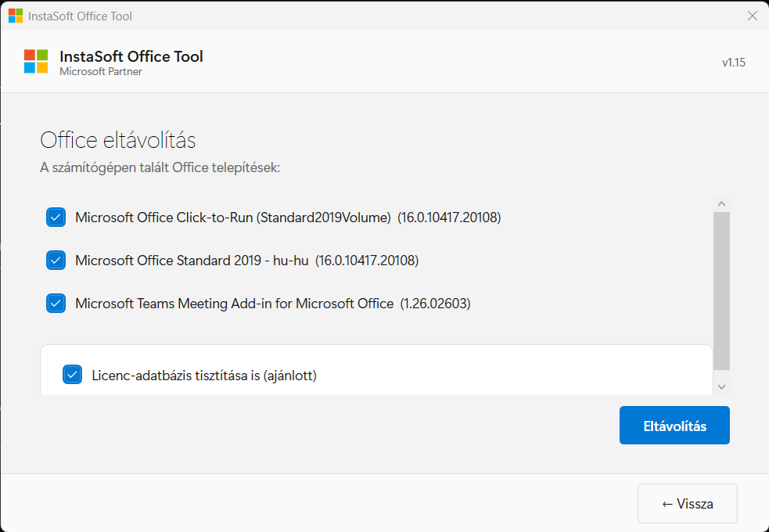Click the scrollbar up arrow

point(721,203)
